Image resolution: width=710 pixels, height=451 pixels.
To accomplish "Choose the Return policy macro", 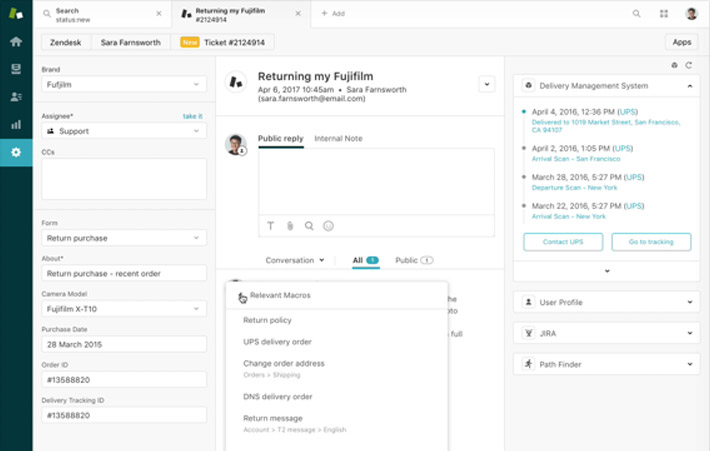I will pos(267,320).
